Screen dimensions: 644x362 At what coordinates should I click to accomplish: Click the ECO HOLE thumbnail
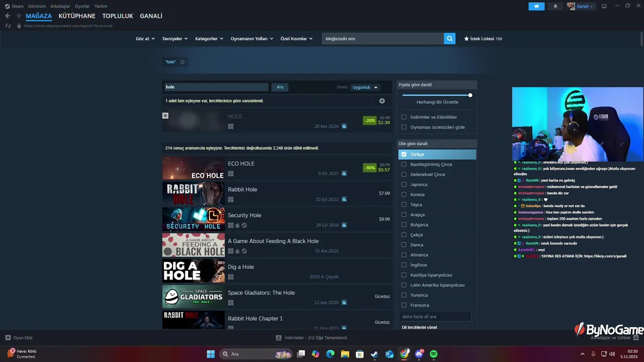coord(193,168)
